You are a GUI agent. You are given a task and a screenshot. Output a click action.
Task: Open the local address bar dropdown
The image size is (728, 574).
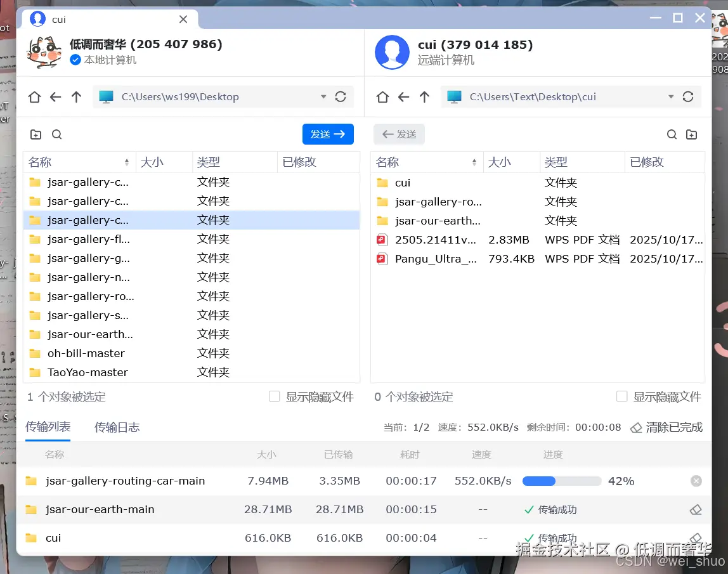tap(323, 96)
